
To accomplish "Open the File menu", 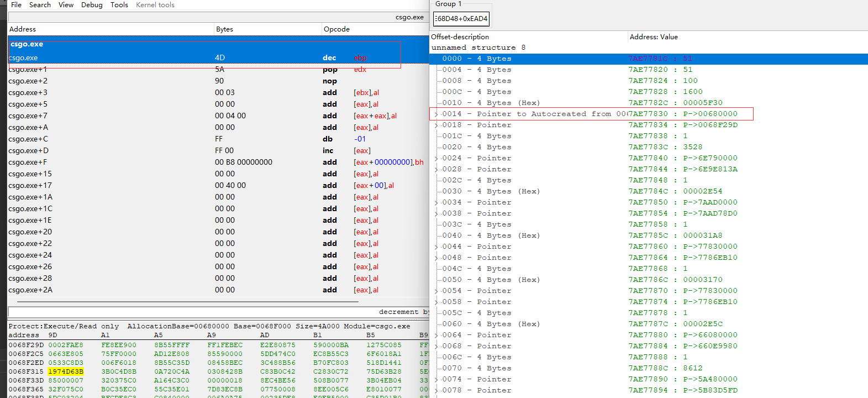I will click(x=17, y=5).
